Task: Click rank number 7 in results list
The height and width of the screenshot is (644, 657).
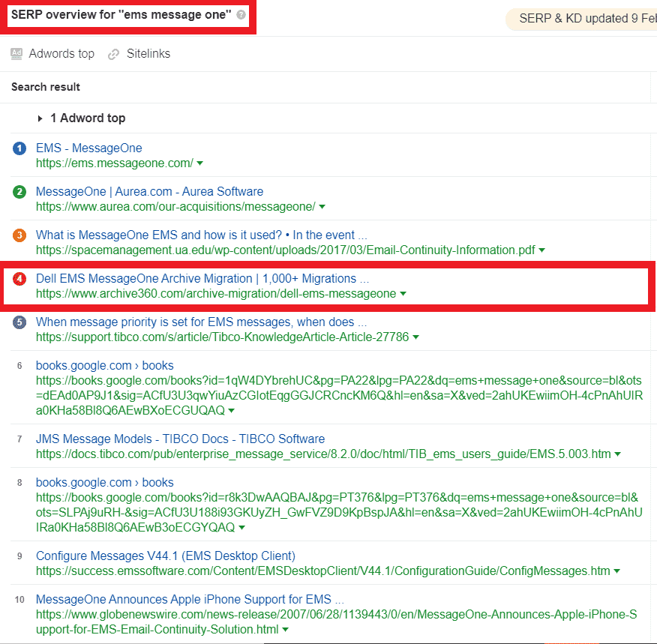Action: 19,439
